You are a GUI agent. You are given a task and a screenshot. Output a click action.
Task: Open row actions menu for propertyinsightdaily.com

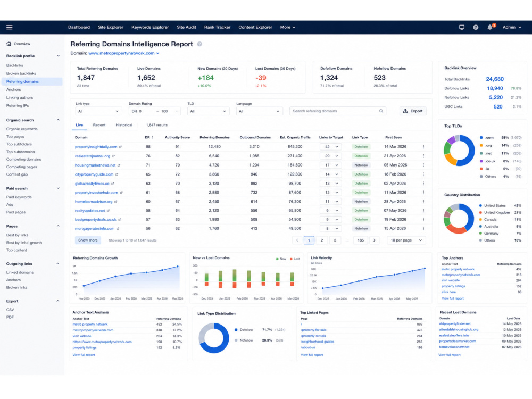pos(423,147)
